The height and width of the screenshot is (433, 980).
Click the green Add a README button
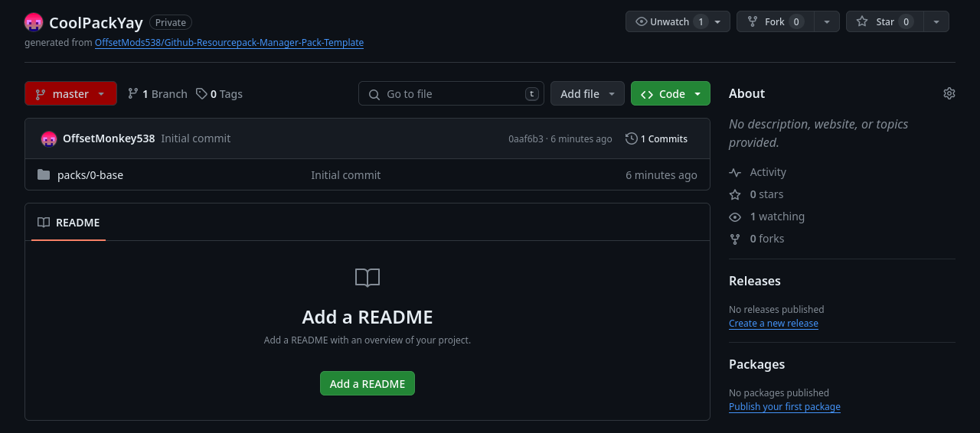click(367, 383)
